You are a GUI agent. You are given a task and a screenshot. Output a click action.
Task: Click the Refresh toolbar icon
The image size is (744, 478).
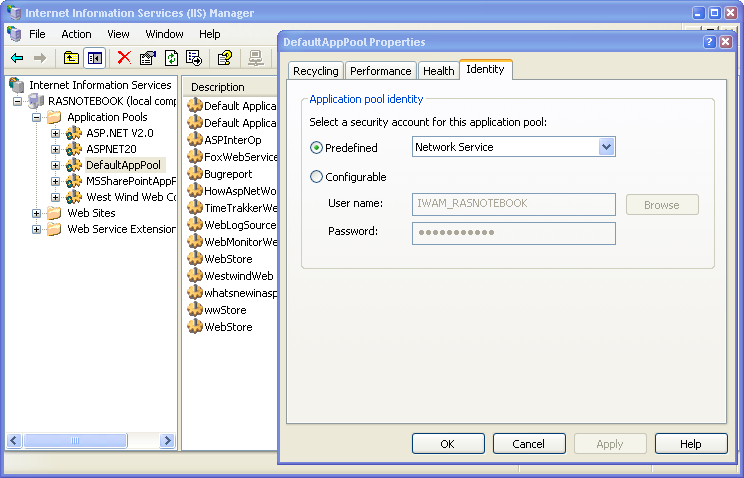click(x=171, y=58)
